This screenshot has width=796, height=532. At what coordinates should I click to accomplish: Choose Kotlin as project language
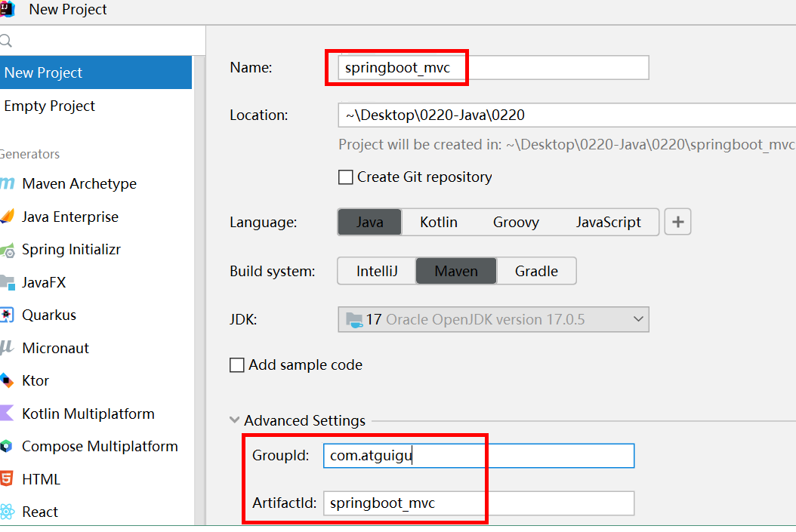click(439, 223)
